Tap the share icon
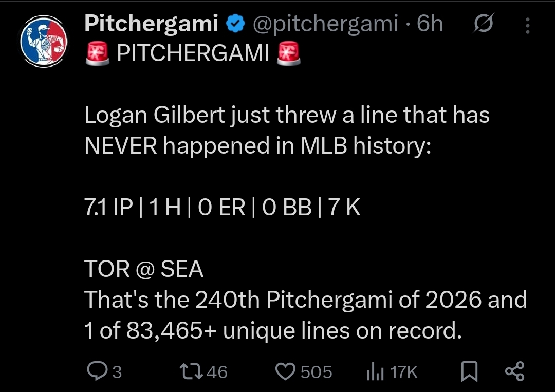Viewport: 555px width, 392px height. click(514, 371)
